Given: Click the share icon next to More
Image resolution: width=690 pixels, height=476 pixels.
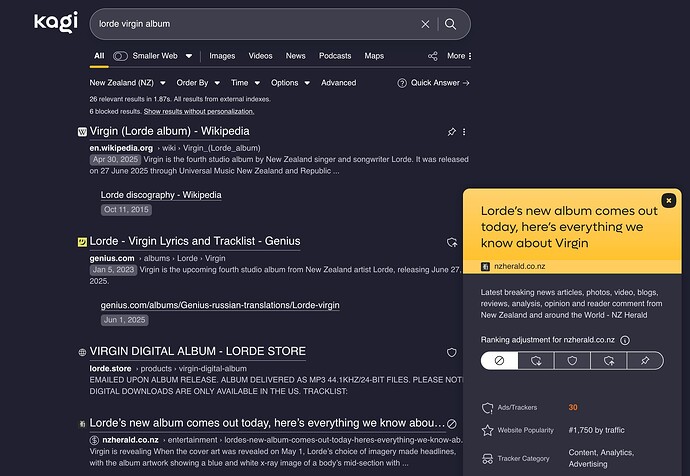Looking at the screenshot, I should point(433,56).
